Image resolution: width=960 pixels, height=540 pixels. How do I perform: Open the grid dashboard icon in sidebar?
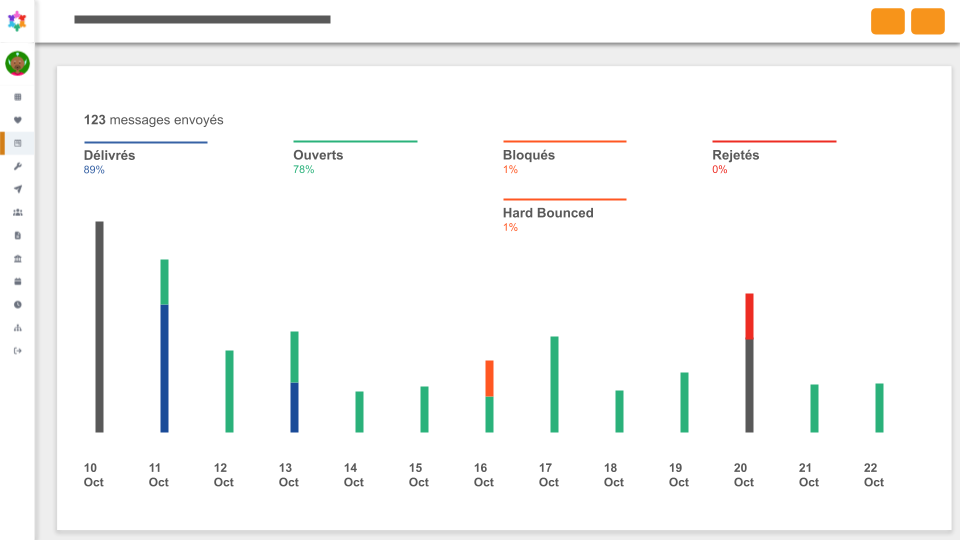(x=18, y=97)
